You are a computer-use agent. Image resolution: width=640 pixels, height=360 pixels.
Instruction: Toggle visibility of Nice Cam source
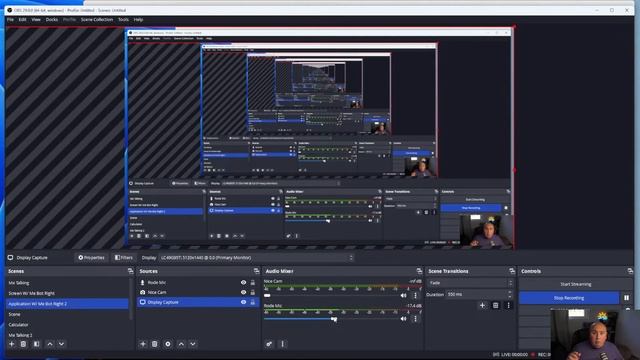[244, 292]
